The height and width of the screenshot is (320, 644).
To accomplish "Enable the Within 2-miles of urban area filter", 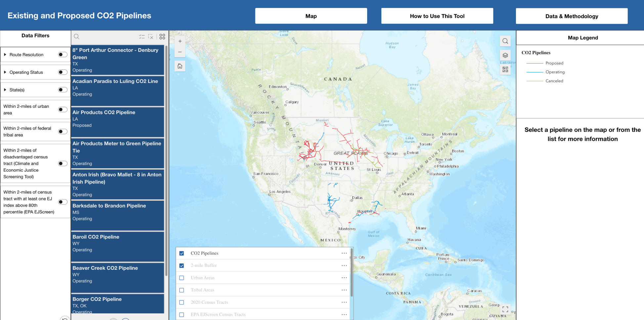I will click(x=63, y=109).
